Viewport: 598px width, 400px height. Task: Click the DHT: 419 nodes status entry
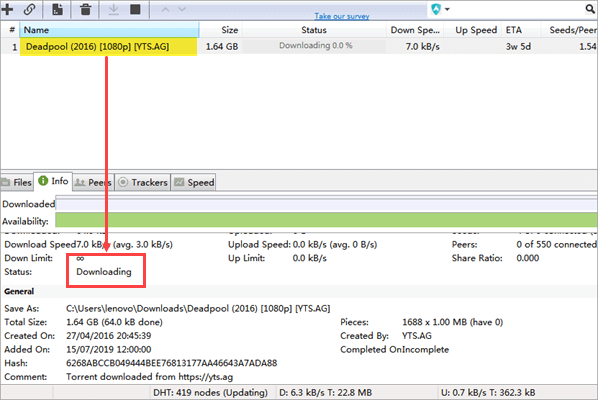click(x=210, y=392)
